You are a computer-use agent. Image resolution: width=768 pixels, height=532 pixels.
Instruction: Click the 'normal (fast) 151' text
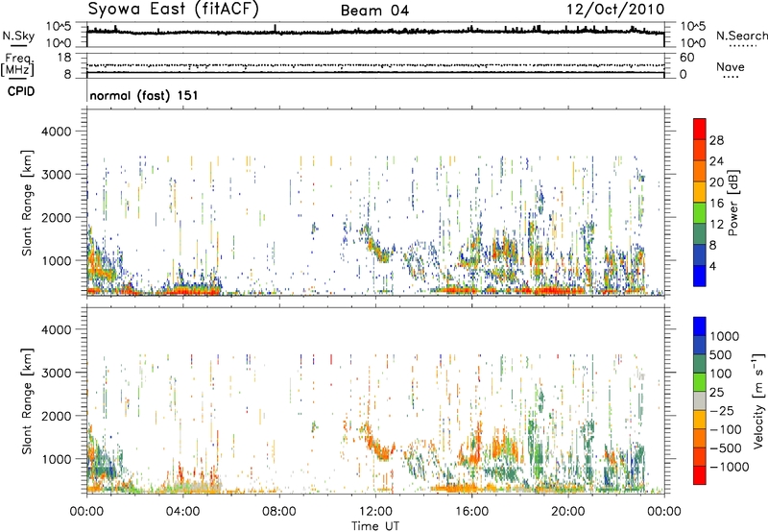144,95
